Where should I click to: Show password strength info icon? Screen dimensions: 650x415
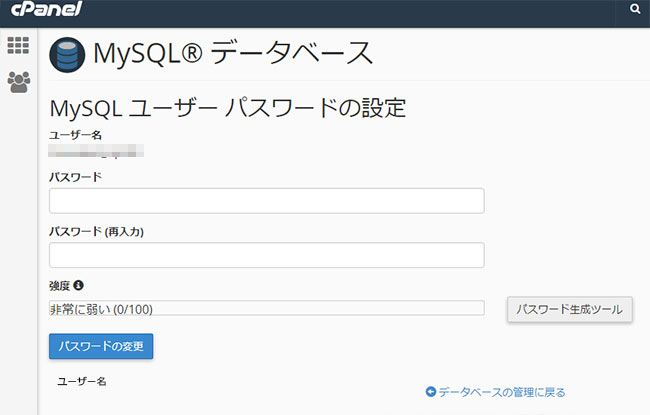78,285
